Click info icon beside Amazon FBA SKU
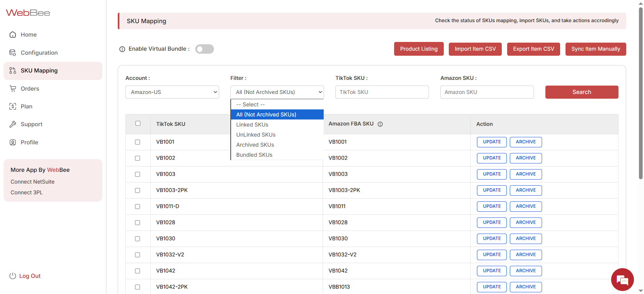This screenshot has width=644, height=294. click(380, 124)
